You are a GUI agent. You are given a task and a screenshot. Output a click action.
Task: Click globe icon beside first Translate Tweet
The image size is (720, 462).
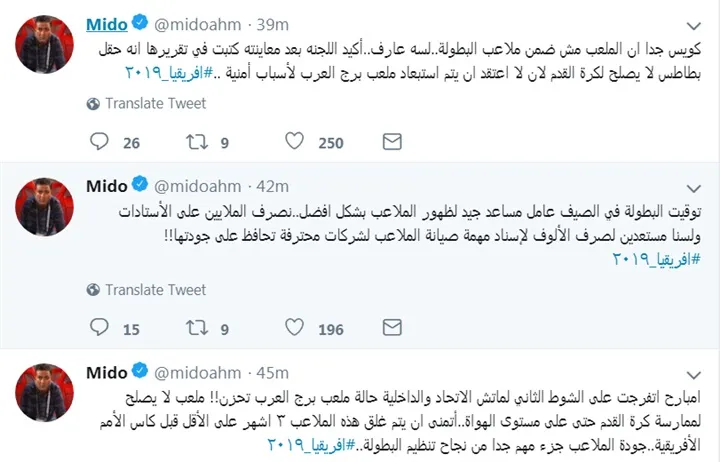94,102
